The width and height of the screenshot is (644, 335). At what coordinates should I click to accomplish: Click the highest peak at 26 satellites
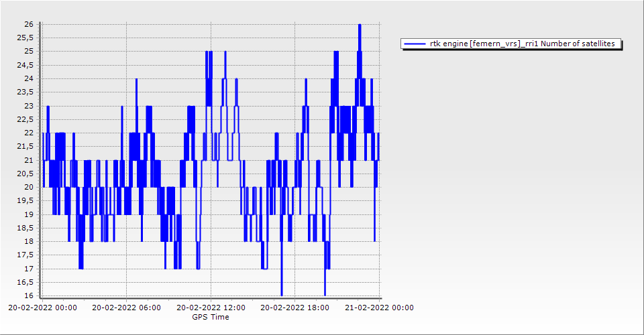click(360, 25)
